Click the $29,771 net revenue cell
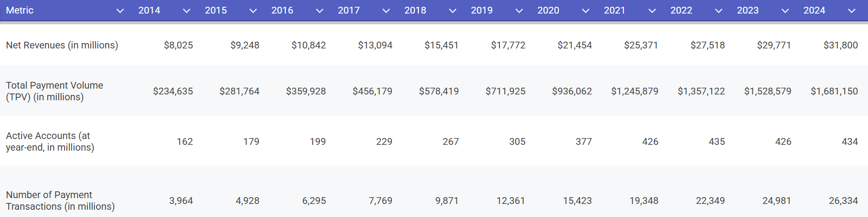868x217 pixels. tap(774, 45)
